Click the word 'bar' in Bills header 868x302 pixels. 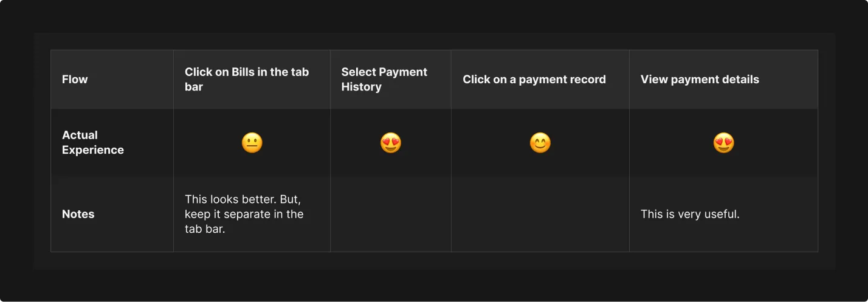coord(194,87)
